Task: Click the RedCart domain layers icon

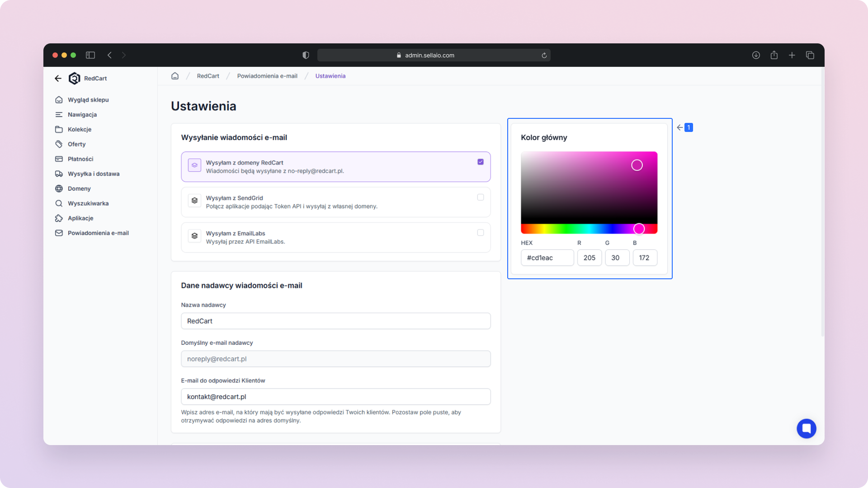Action: click(194, 165)
